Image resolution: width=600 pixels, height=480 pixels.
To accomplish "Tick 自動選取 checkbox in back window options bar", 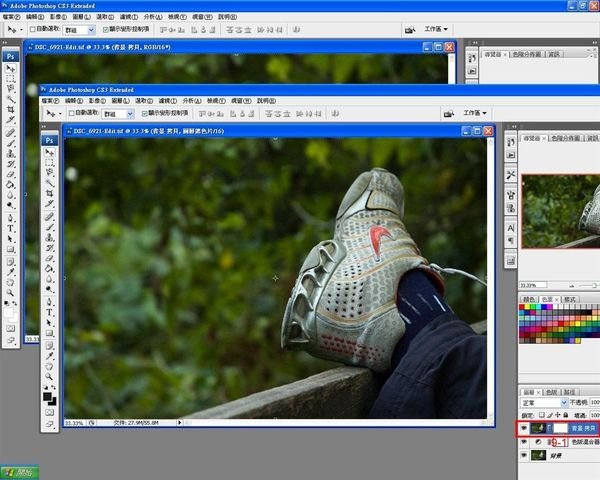I will pos(33,29).
